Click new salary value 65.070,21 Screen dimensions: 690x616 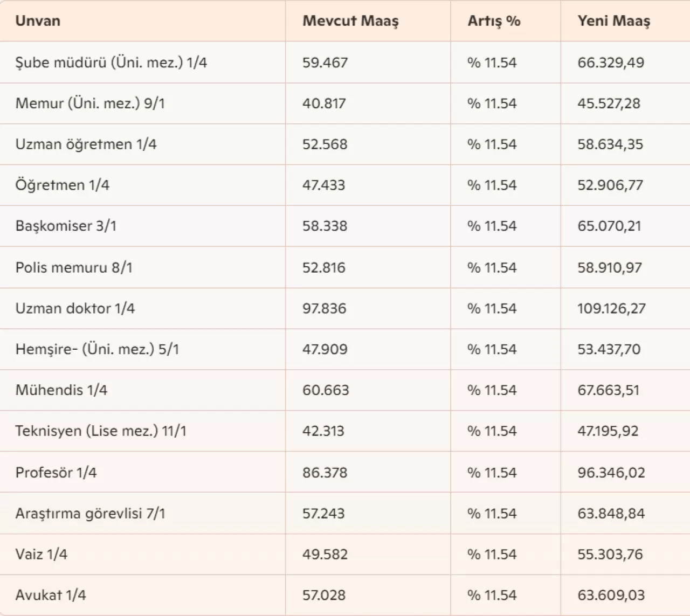(x=610, y=226)
